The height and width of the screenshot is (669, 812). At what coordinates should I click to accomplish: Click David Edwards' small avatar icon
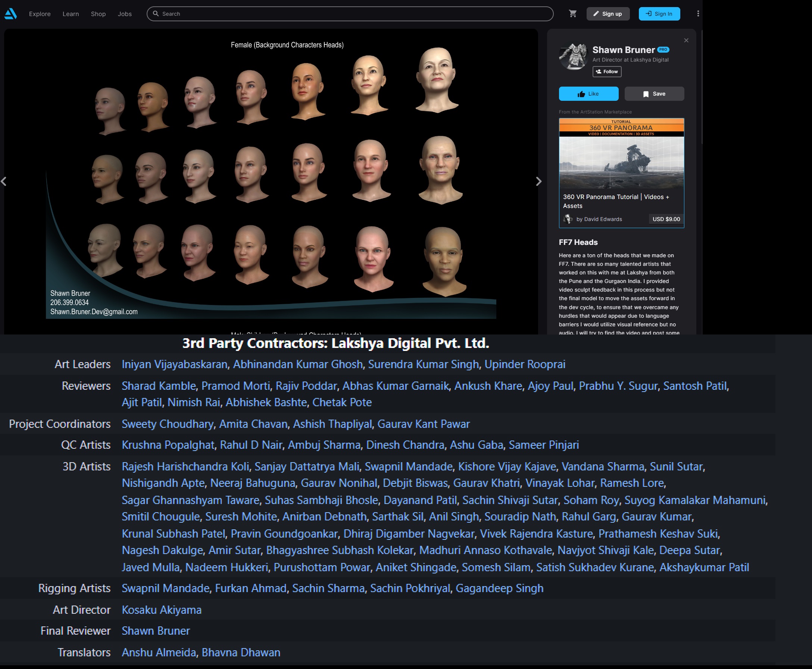pos(568,219)
